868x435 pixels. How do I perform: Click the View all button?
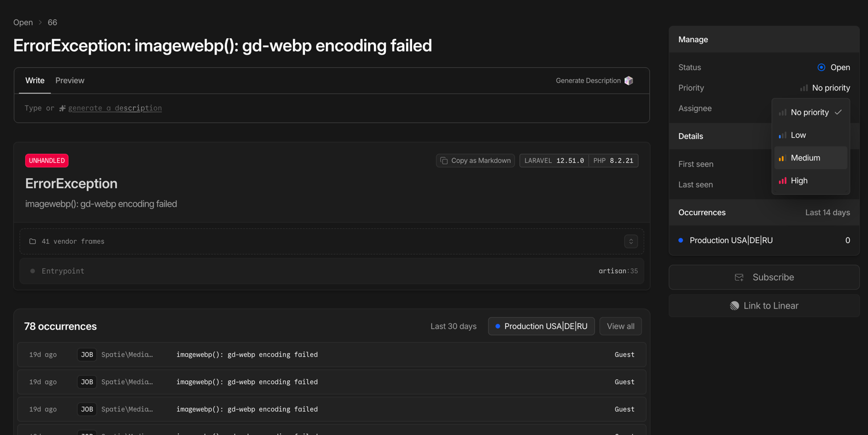620,326
